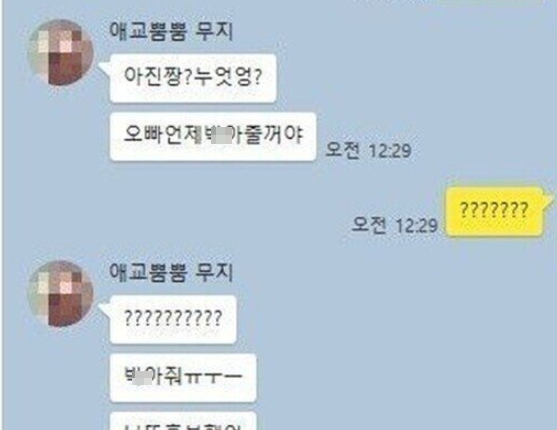Viewport: 557px width, 430px height.
Task: Open the top pixelated profile picture of 애교뿜뿜 무지
Action: click(x=61, y=52)
